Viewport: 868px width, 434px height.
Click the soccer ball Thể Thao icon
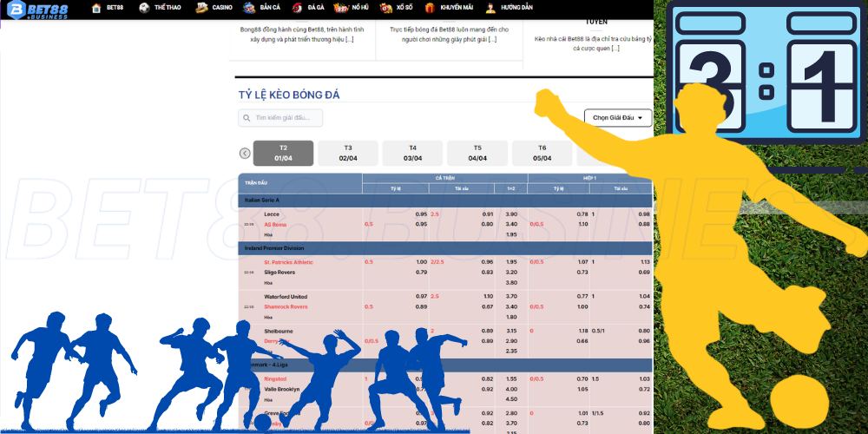pos(144,8)
